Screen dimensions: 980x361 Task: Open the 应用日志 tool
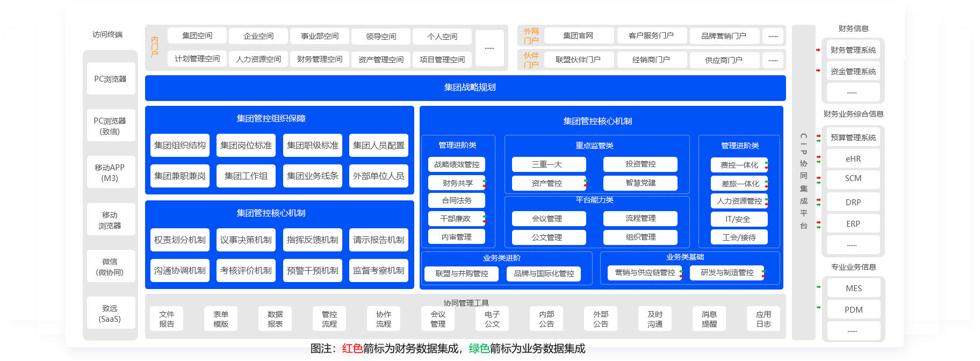763,319
